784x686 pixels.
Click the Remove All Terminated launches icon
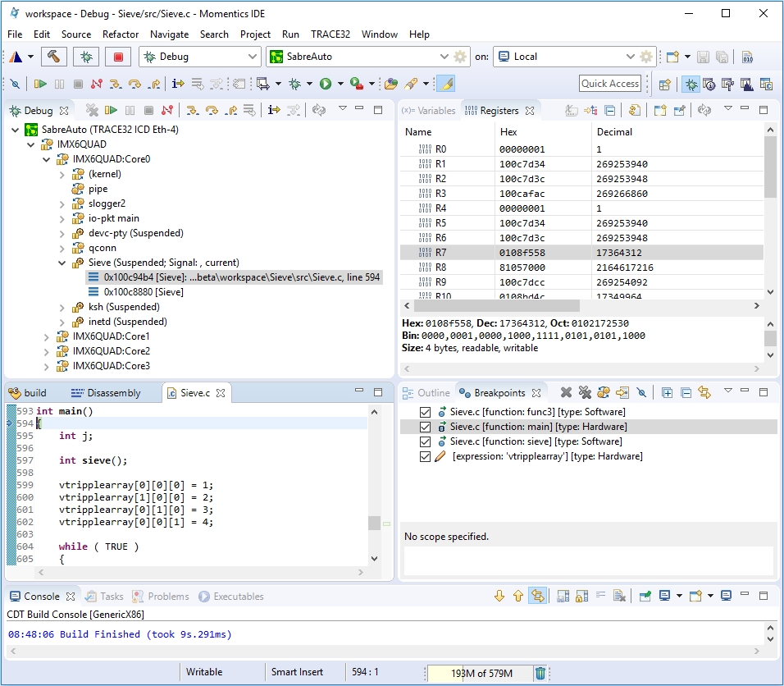click(x=92, y=110)
